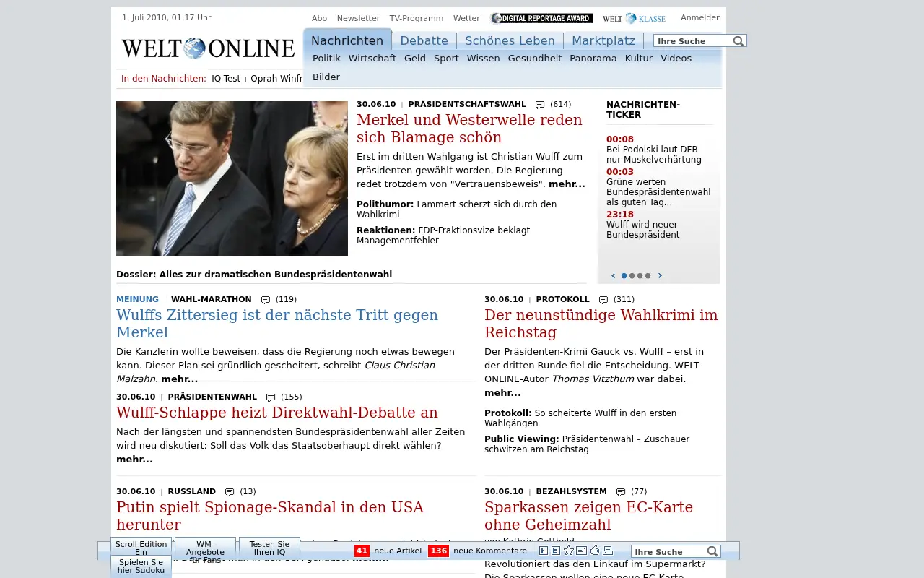
Task: Click the Anmelden login link
Action: (701, 18)
